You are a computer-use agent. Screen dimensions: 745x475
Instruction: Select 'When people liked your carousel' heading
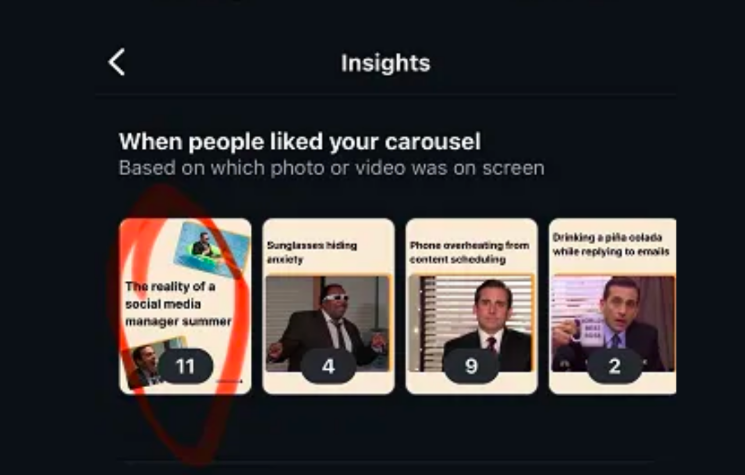coord(300,142)
